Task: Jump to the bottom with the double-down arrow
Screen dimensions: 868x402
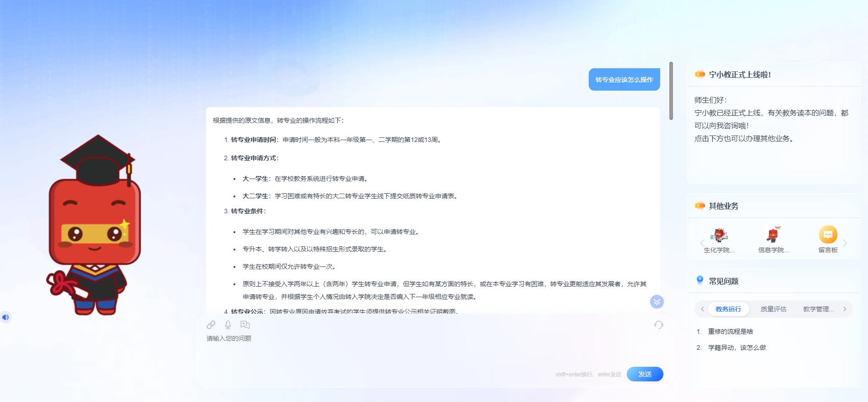Action: (x=656, y=302)
